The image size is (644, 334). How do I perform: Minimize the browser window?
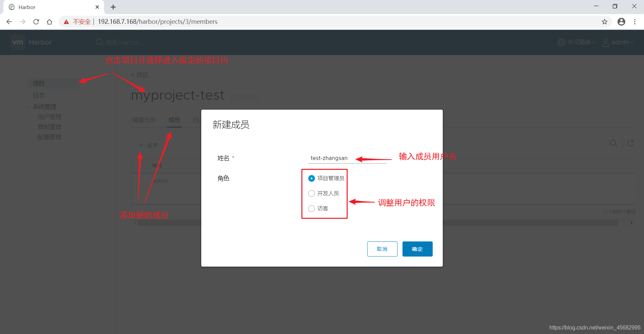click(x=596, y=6)
